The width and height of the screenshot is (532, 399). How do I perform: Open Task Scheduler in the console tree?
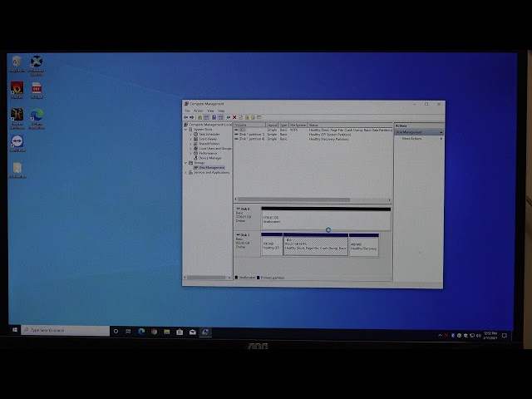pos(209,134)
